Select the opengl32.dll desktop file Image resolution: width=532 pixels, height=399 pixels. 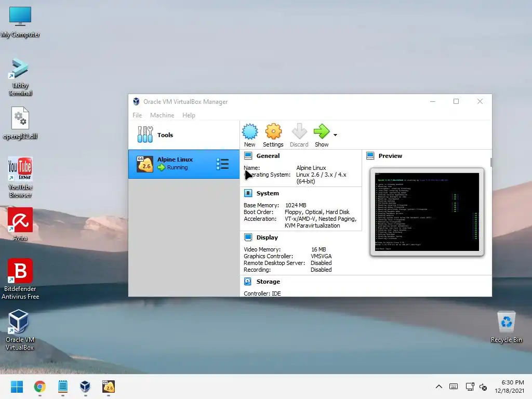coord(20,123)
